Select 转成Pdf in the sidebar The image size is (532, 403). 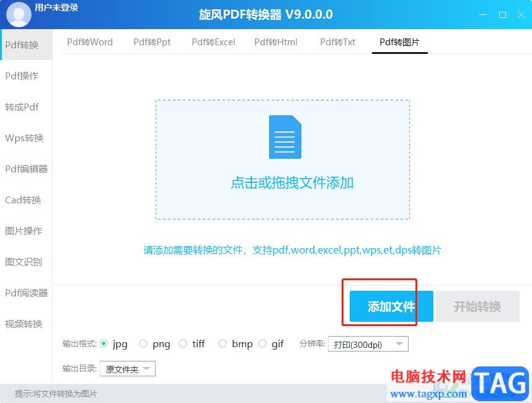click(26, 107)
